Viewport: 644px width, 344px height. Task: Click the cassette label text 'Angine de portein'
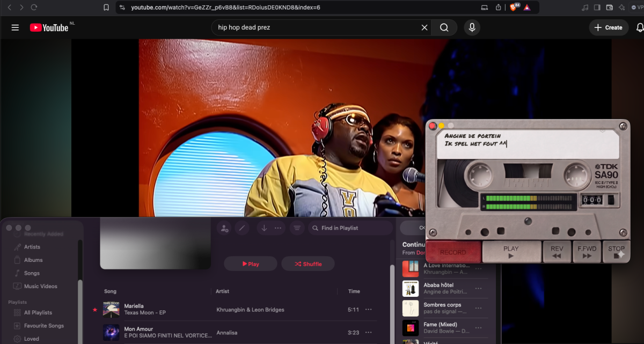[473, 136]
